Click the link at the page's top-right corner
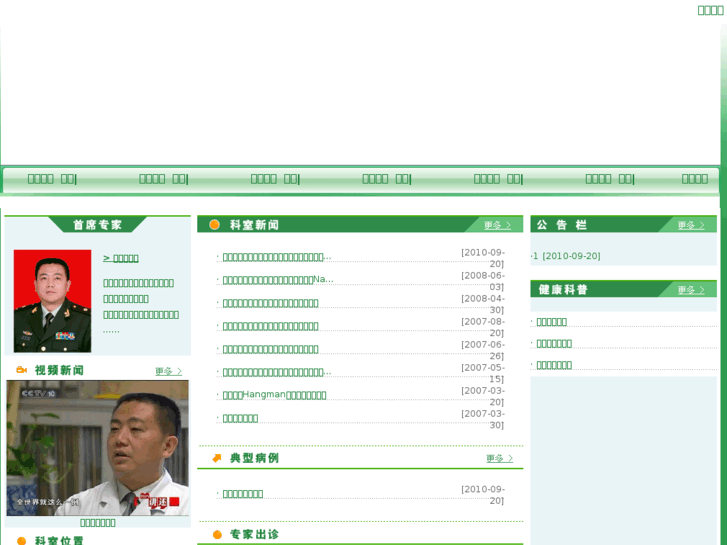 tap(710, 10)
